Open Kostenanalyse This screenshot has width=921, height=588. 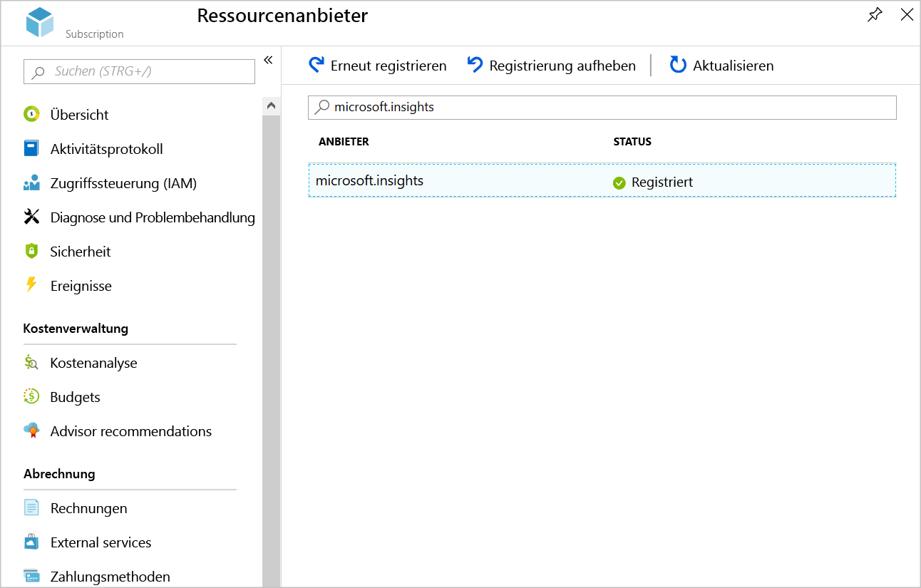click(x=94, y=363)
